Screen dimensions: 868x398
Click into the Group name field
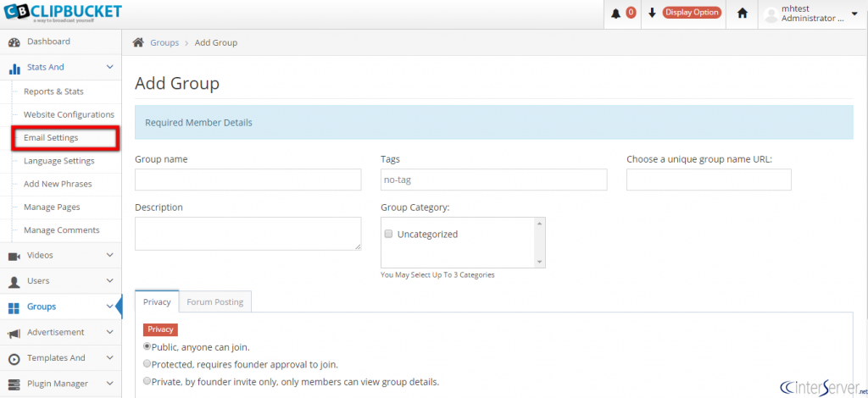(x=248, y=180)
